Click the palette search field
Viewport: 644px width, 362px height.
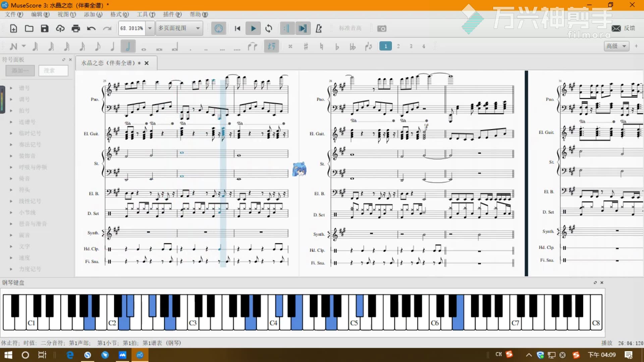coord(53,70)
